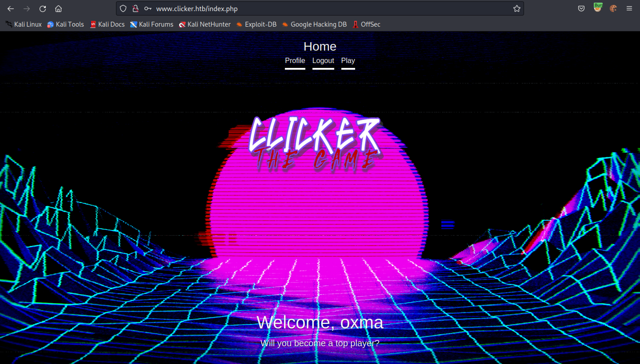Open the Exploit-DB bookmark
The height and width of the screenshot is (364, 640).
pos(256,24)
